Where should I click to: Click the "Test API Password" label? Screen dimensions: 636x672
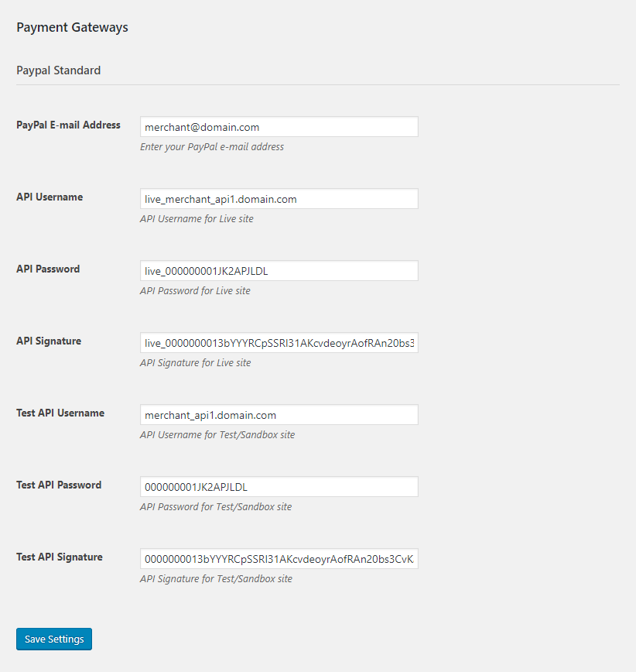(59, 485)
